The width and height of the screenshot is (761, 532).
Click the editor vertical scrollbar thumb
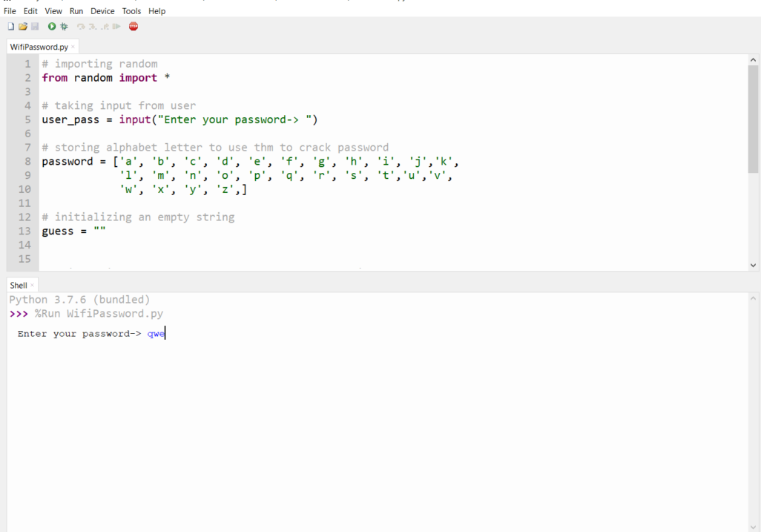753,119
